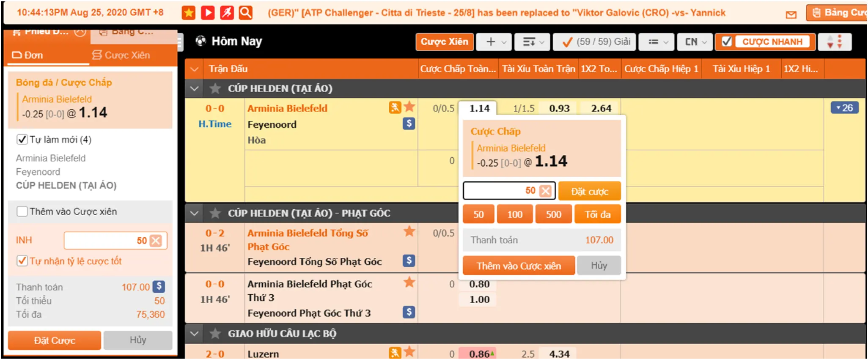Click Đặt cược in quick bet popup

click(590, 191)
